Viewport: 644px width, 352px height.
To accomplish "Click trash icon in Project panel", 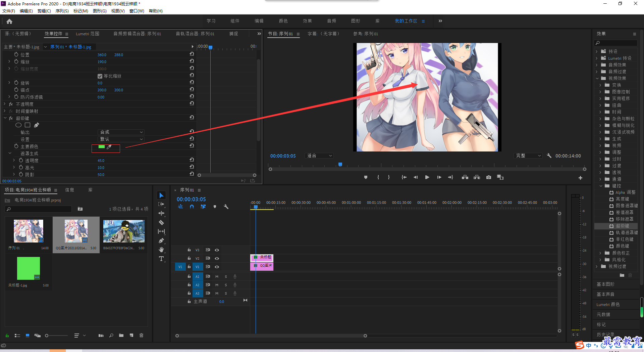I will pyautogui.click(x=142, y=335).
